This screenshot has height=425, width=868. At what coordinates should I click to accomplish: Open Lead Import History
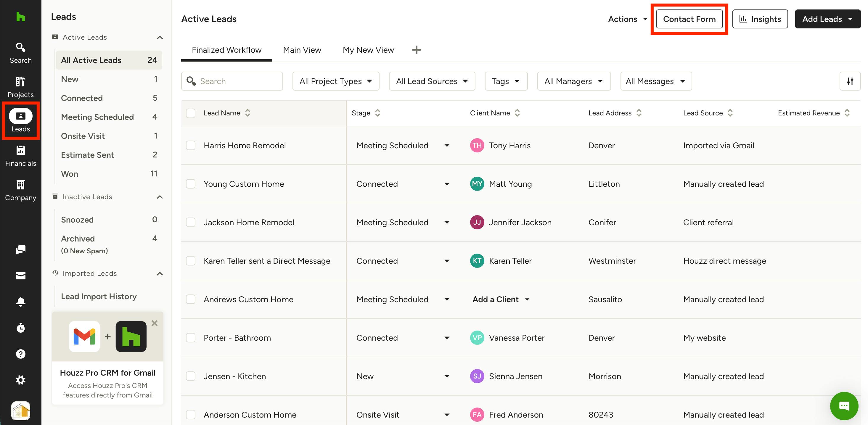[99, 296]
